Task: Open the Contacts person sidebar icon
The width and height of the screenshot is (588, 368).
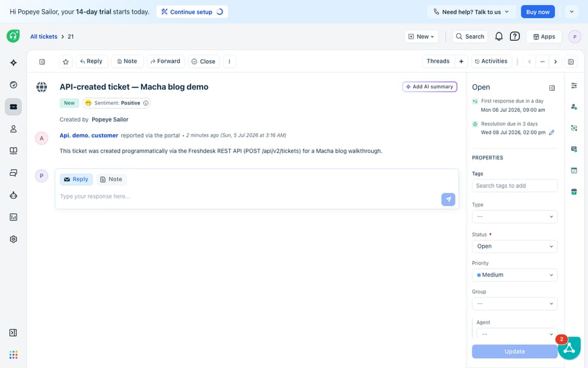Action: (x=14, y=129)
